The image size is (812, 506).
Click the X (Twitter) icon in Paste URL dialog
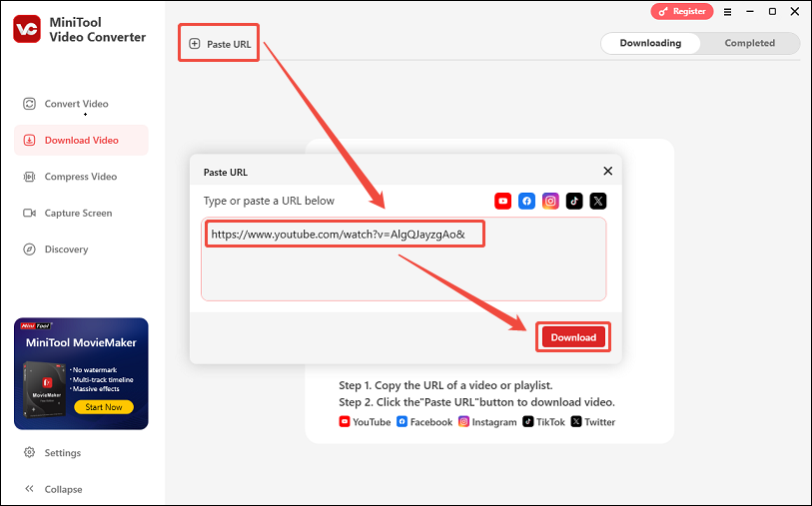coord(598,201)
